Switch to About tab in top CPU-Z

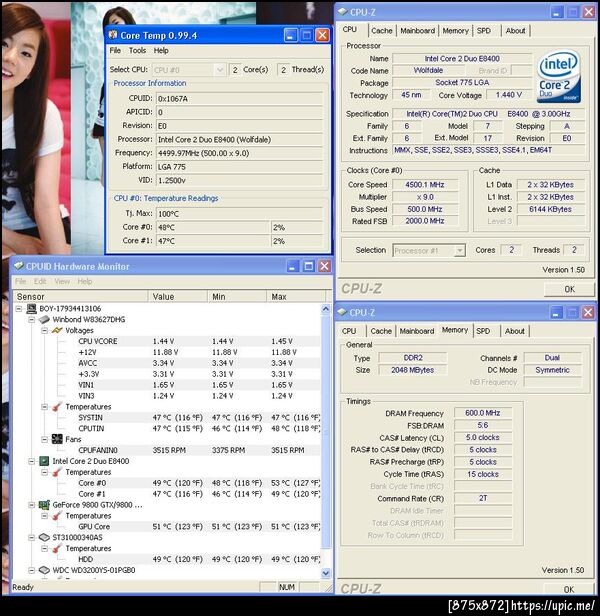coord(515,31)
